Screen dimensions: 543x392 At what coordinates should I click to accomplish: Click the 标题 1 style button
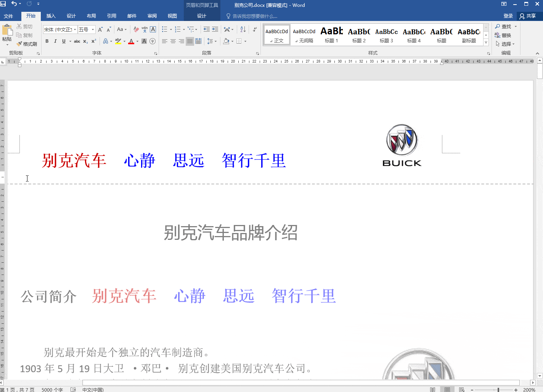pos(331,34)
